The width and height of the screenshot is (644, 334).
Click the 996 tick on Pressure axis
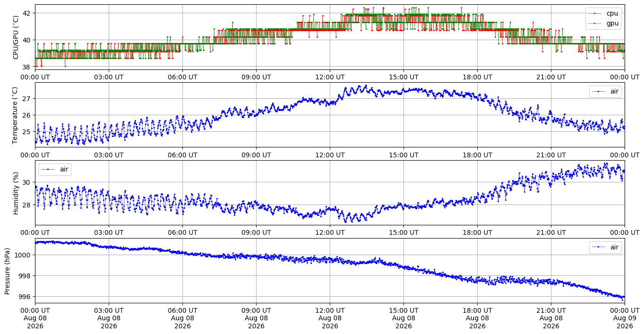tap(26, 297)
